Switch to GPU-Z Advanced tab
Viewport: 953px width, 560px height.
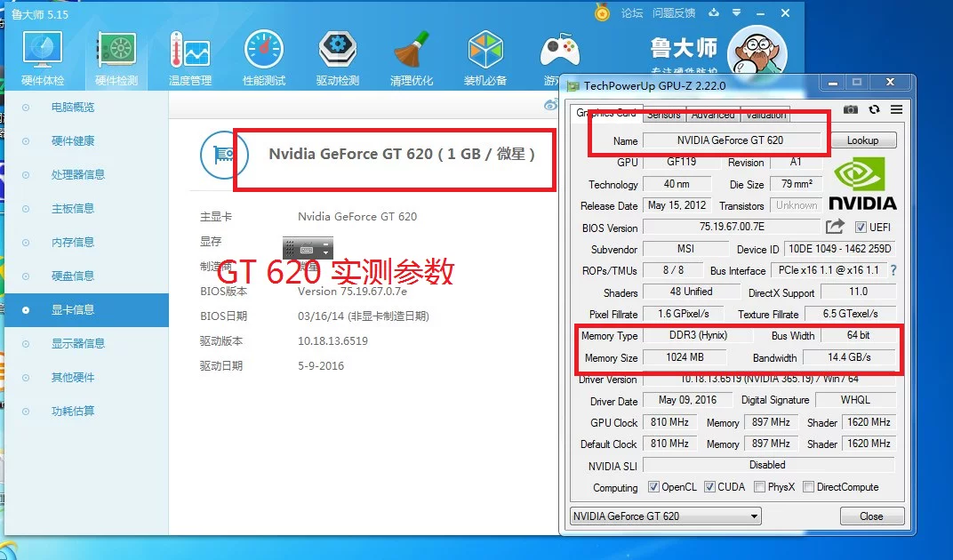coord(713,115)
